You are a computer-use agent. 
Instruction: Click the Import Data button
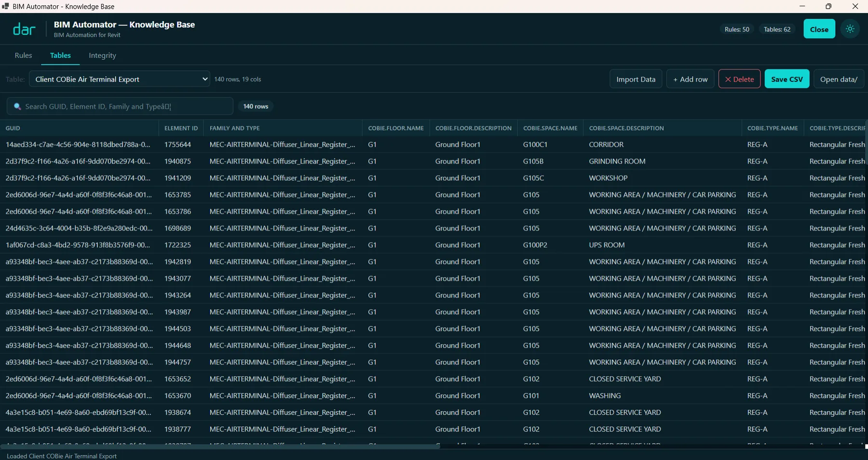pyautogui.click(x=636, y=79)
